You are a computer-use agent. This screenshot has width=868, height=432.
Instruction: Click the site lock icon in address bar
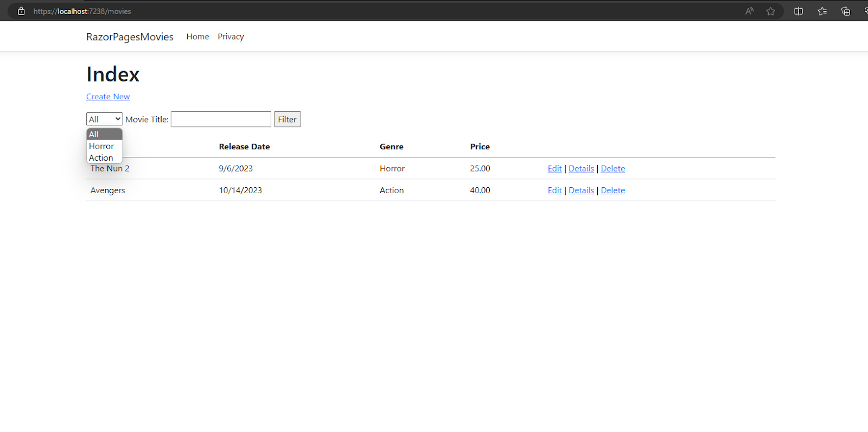coord(21,11)
